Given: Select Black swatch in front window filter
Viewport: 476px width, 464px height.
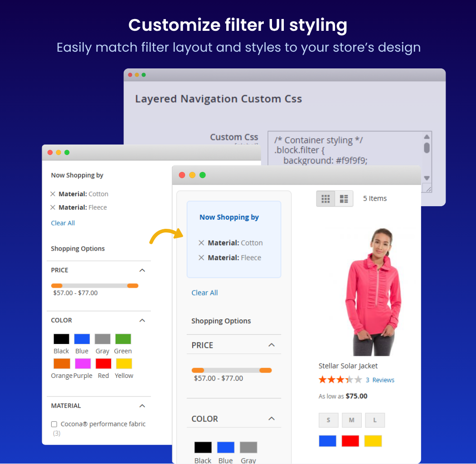Looking at the screenshot, I should (203, 447).
